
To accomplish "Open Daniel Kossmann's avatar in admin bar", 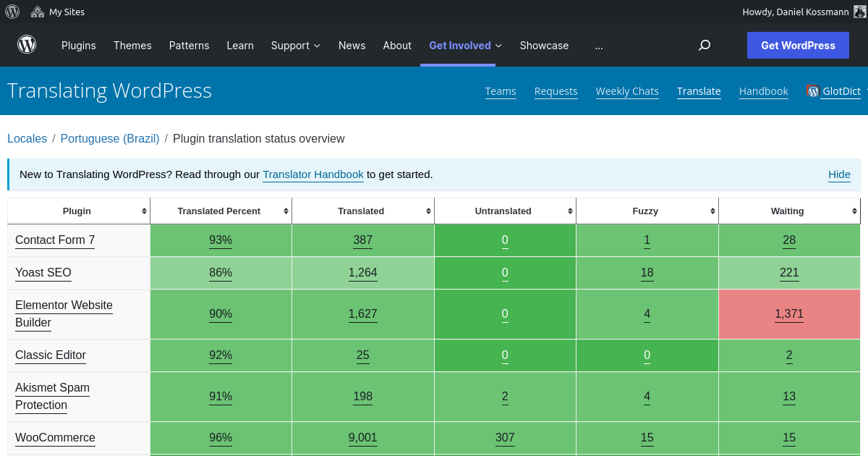I will pos(860,12).
